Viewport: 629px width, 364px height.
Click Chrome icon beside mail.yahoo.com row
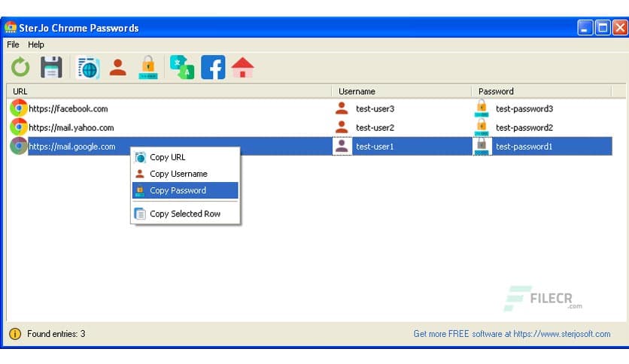click(19, 127)
